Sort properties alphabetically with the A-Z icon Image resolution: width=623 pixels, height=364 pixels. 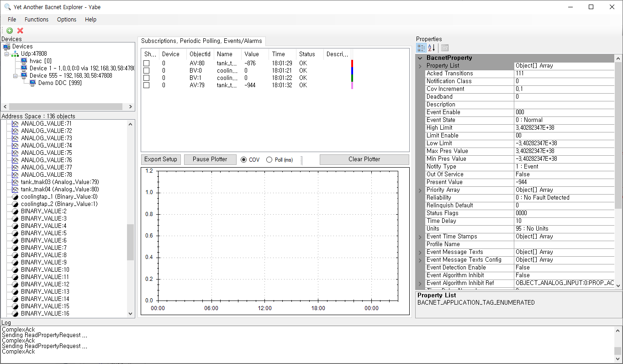point(431,48)
